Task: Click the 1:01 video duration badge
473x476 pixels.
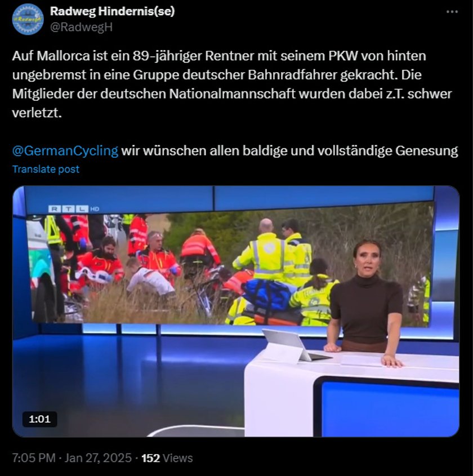Action: click(x=40, y=419)
